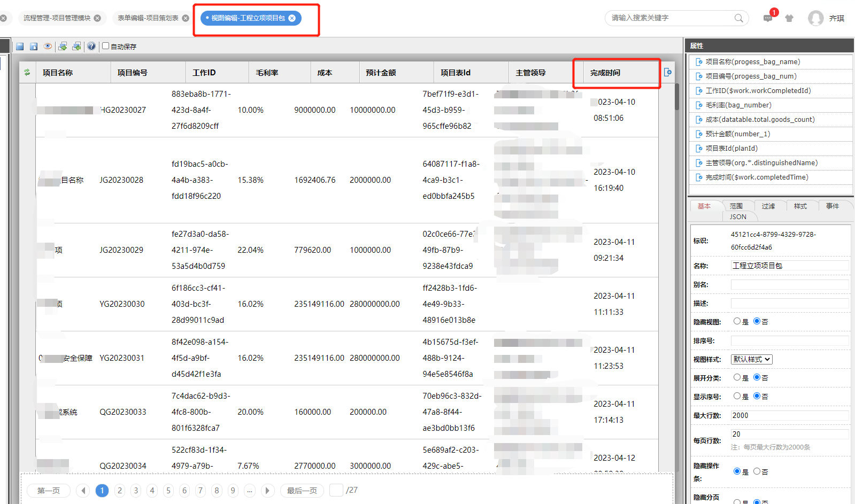The width and height of the screenshot is (855, 504).
Task: Click the import icon with green left arrow
Action: click(76, 46)
